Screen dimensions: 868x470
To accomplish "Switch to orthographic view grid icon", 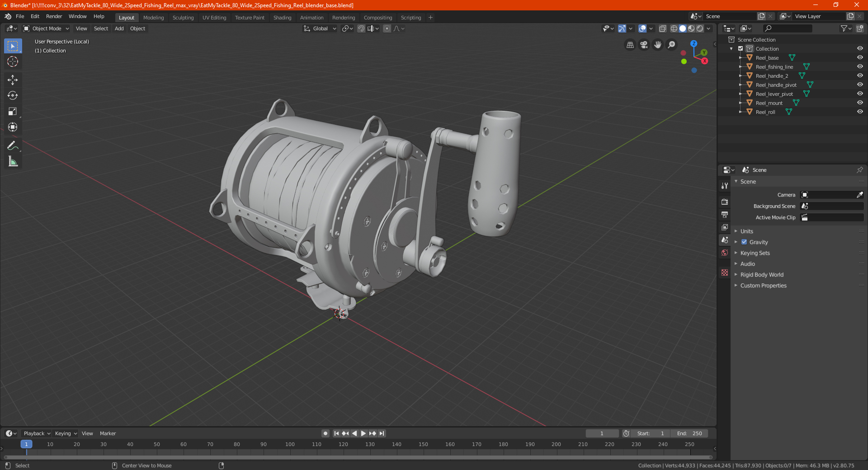I will point(630,45).
